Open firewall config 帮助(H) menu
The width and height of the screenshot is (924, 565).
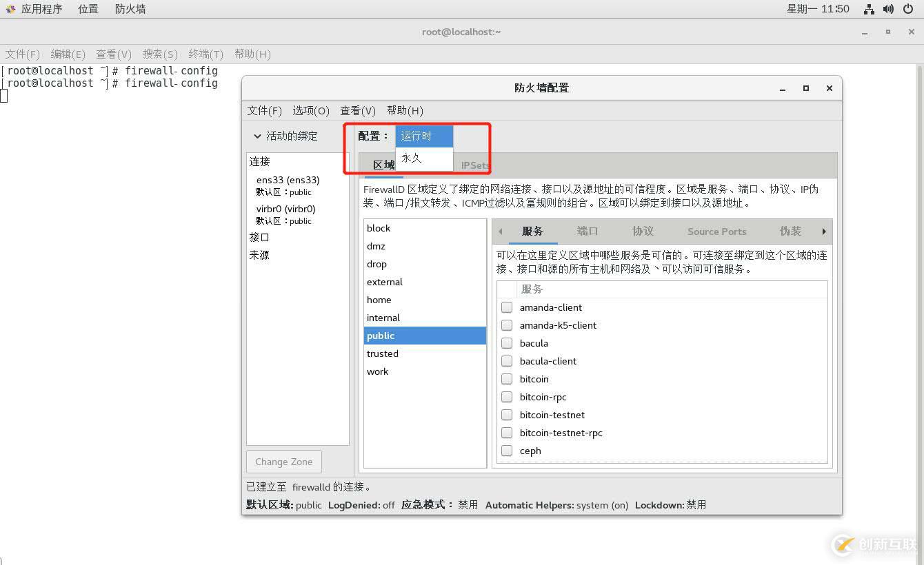[x=405, y=110]
